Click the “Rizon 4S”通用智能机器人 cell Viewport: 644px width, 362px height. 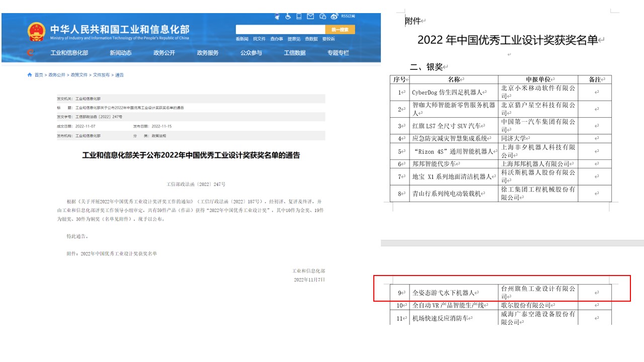pyautogui.click(x=454, y=151)
